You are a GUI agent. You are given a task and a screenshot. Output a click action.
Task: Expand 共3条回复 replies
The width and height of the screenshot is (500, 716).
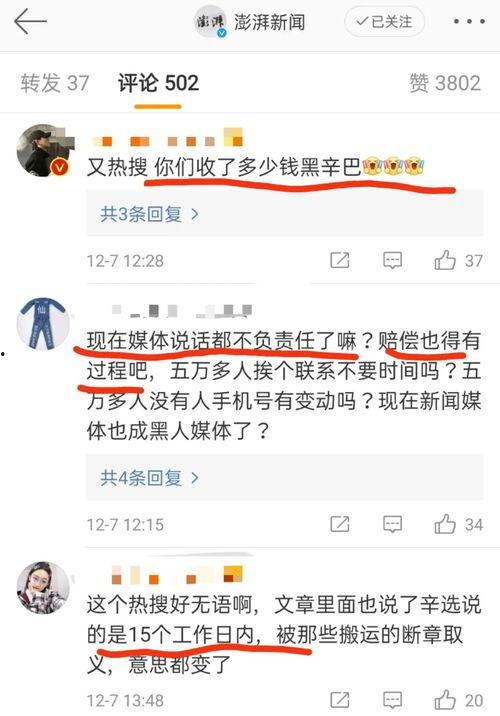149,214
